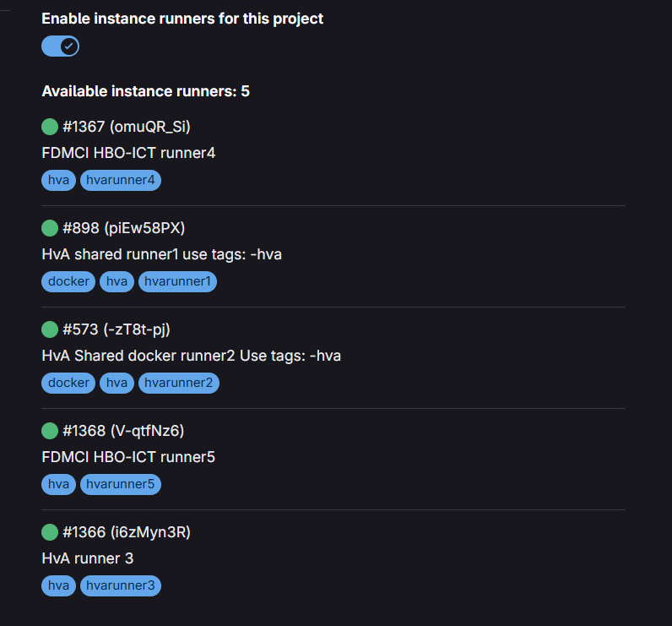
Task: Open runner #1367 (omuQR_Si)
Action: (127, 127)
